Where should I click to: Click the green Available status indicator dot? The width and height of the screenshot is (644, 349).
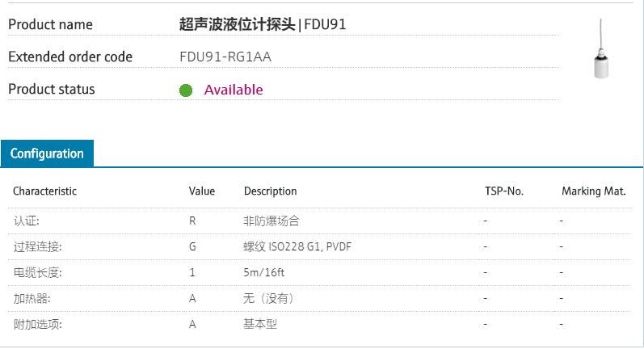[186, 90]
